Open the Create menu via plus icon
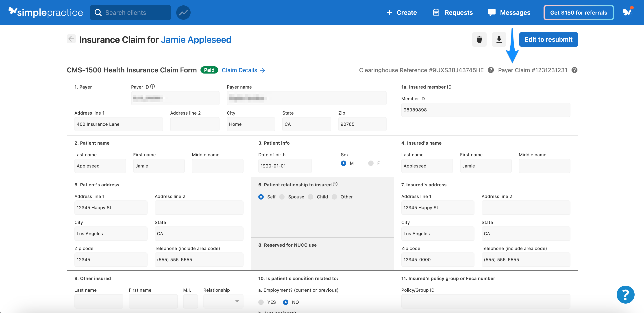The image size is (644, 313). click(389, 13)
